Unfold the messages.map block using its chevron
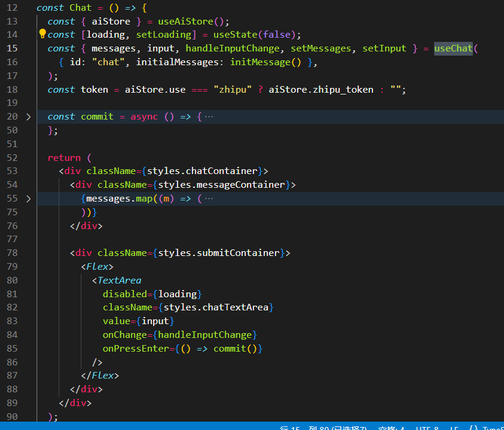 (x=29, y=199)
